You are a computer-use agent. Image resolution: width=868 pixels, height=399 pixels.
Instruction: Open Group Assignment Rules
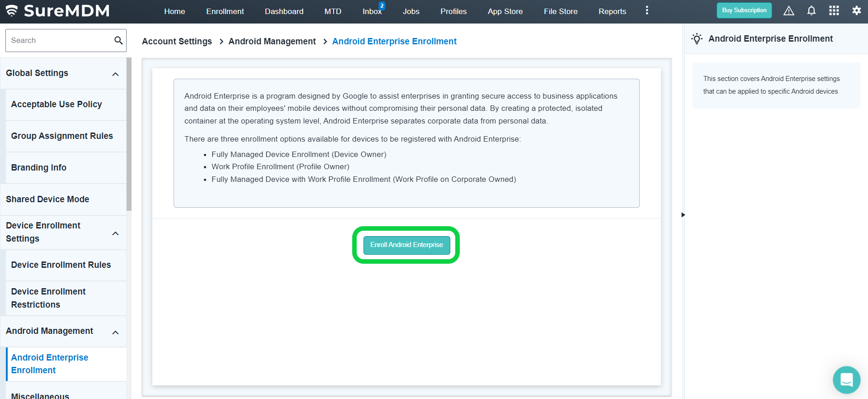pyautogui.click(x=66, y=136)
